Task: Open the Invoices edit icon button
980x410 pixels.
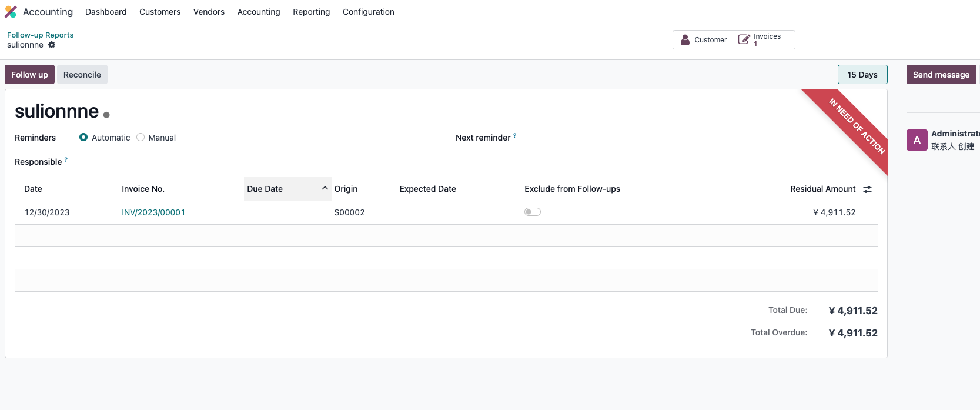Action: 744,39
